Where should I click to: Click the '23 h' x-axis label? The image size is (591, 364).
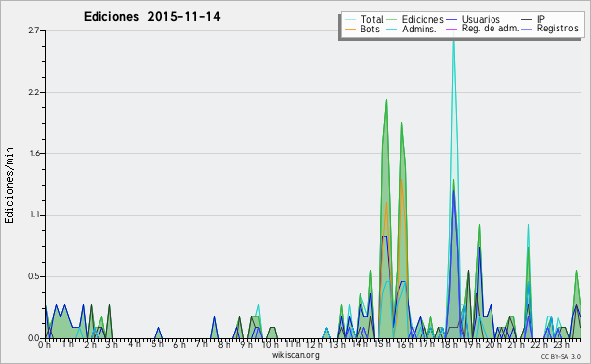tap(561, 345)
